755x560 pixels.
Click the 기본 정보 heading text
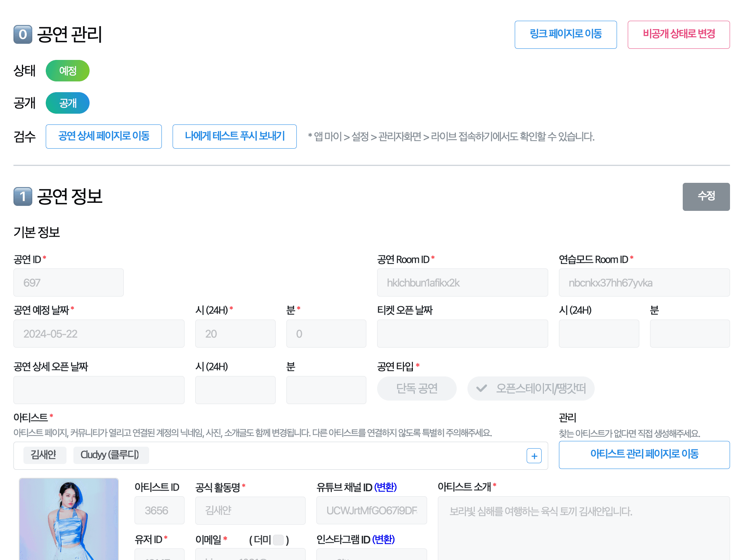[37, 232]
